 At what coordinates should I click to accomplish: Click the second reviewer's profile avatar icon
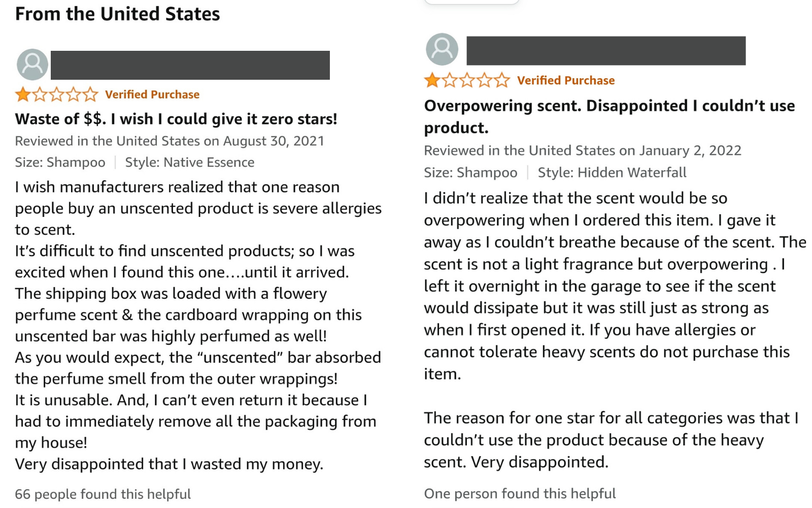pyautogui.click(x=442, y=49)
